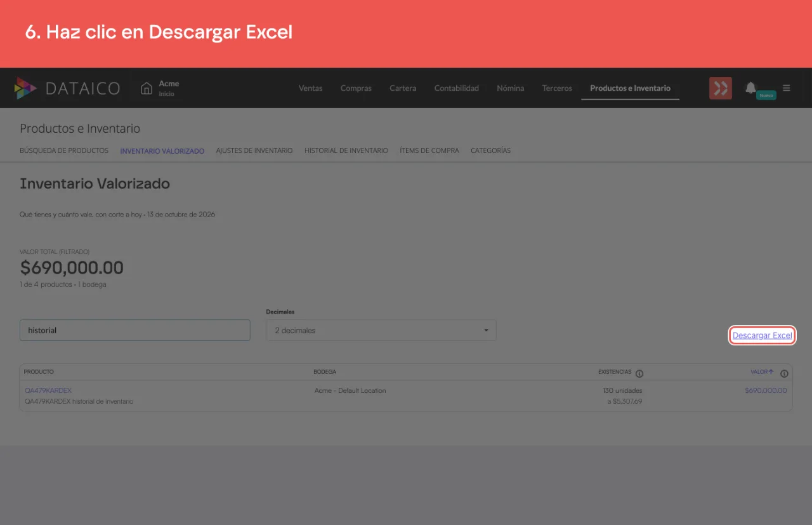Show info icon next to Existencias
The image size is (812, 525).
(x=639, y=373)
